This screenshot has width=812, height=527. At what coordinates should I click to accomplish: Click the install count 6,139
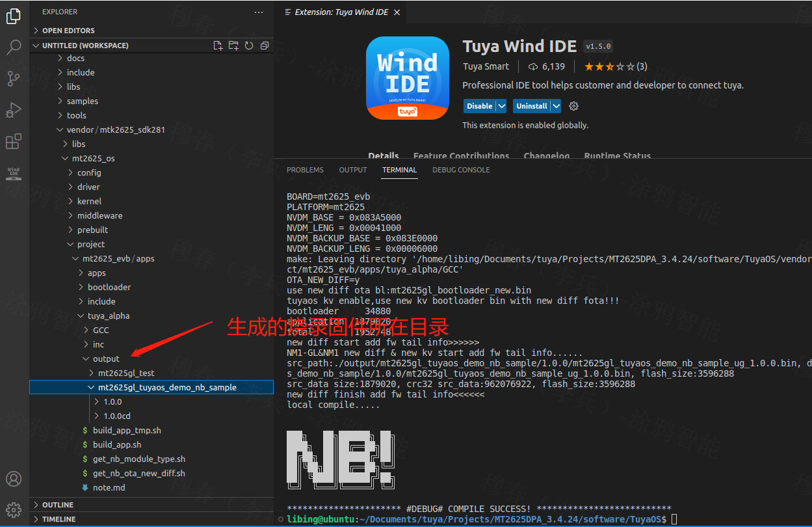pos(547,66)
